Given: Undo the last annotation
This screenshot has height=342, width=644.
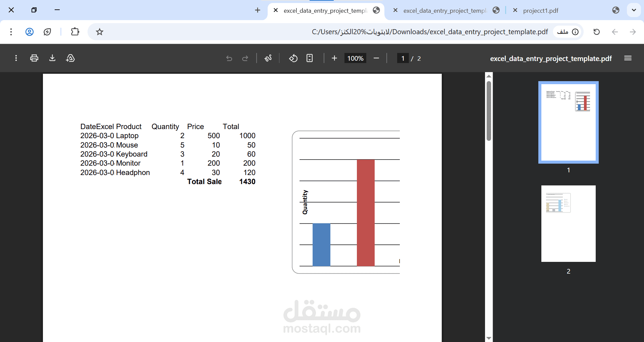Looking at the screenshot, I should tap(229, 58).
